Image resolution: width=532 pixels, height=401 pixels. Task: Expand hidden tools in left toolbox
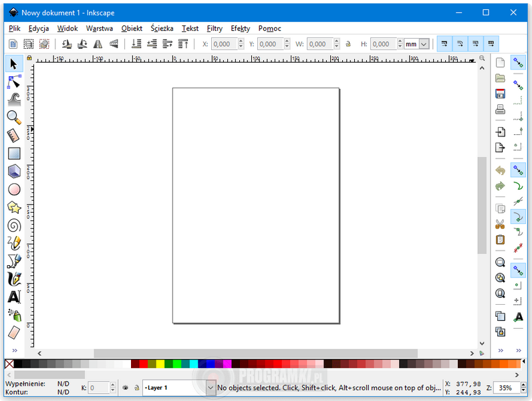pos(15,350)
